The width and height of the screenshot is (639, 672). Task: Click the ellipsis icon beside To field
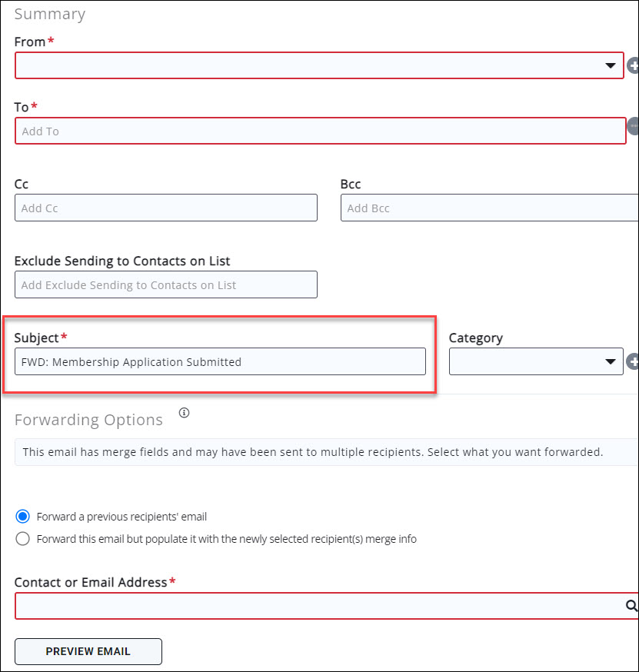click(x=634, y=127)
